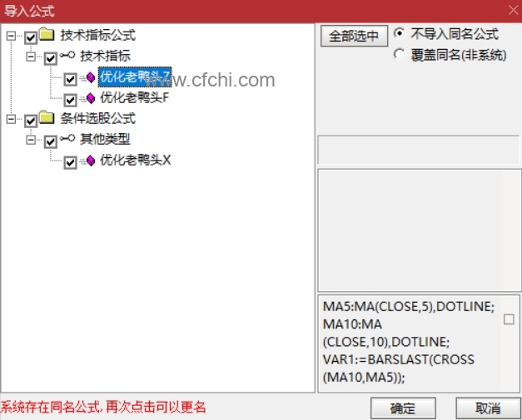
Task: Click the key icon next to 技术指标
Action: tap(67, 55)
